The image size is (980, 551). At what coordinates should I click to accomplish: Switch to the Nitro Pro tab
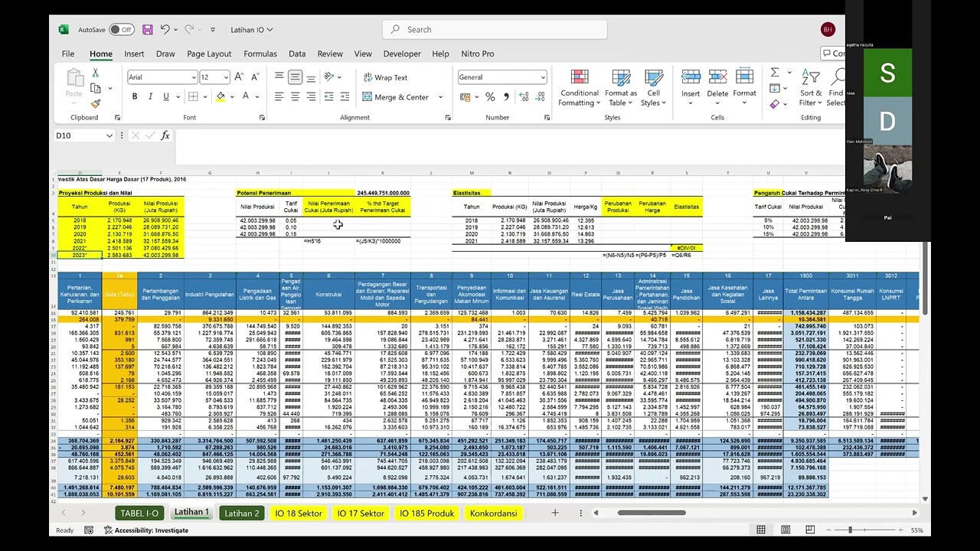[477, 54]
